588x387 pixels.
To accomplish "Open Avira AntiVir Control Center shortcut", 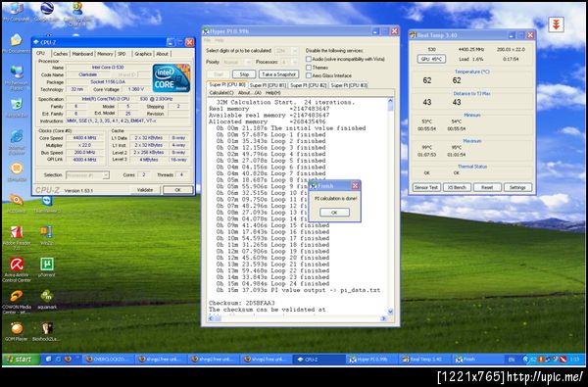I will pos(17,269).
